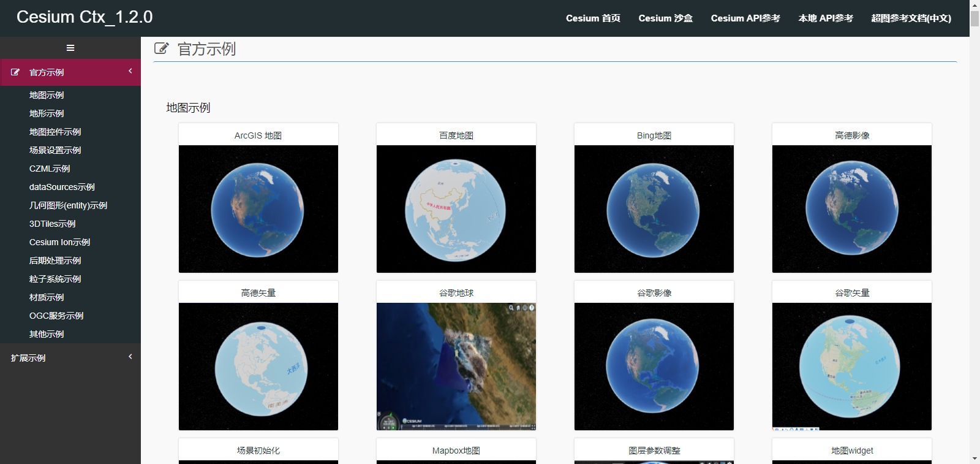Viewport: 980px width, 464px height.
Task: Click the 百度地图 card title
Action: tap(456, 135)
